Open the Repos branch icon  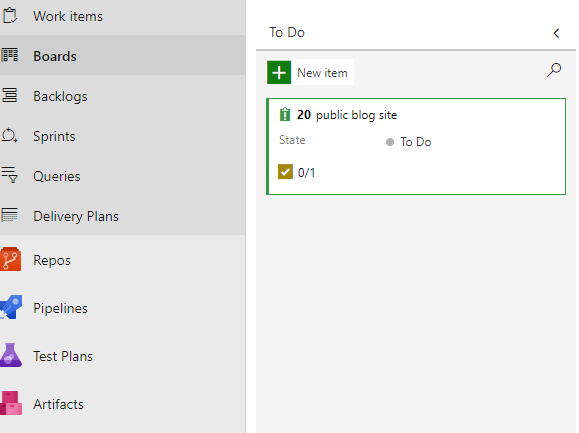10,259
